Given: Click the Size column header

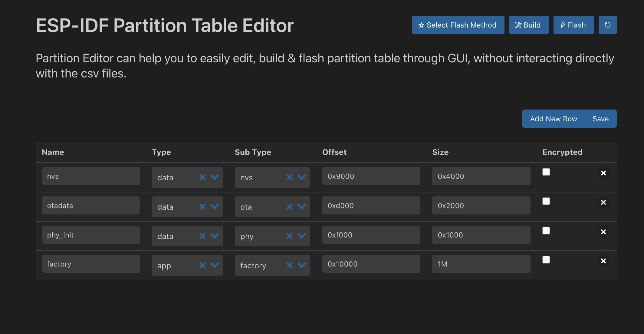Looking at the screenshot, I should click(x=440, y=152).
